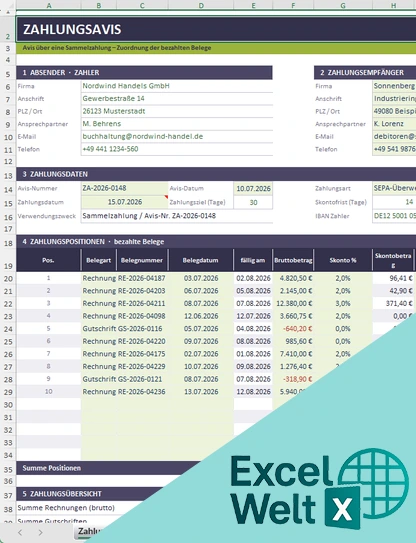Click the Skonto percentage '3,0%'
The width and height of the screenshot is (416, 543).
point(343,303)
